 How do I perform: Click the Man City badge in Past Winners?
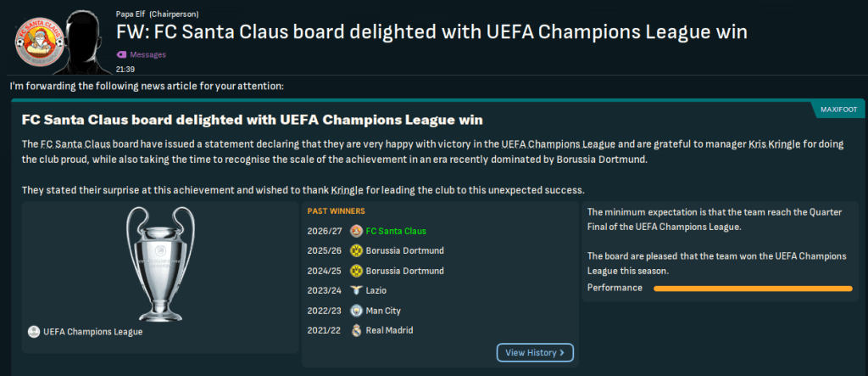(357, 310)
